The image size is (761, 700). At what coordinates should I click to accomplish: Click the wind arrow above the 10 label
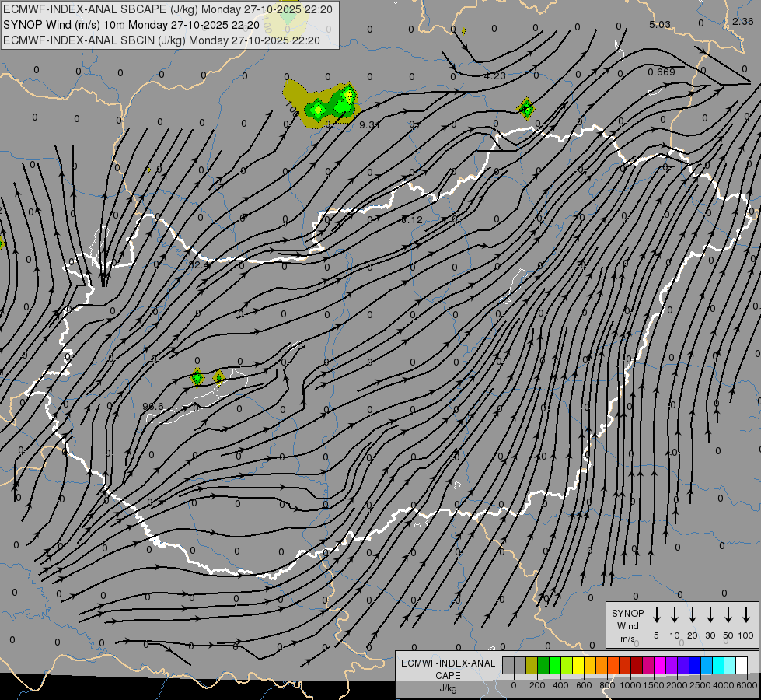674,615
